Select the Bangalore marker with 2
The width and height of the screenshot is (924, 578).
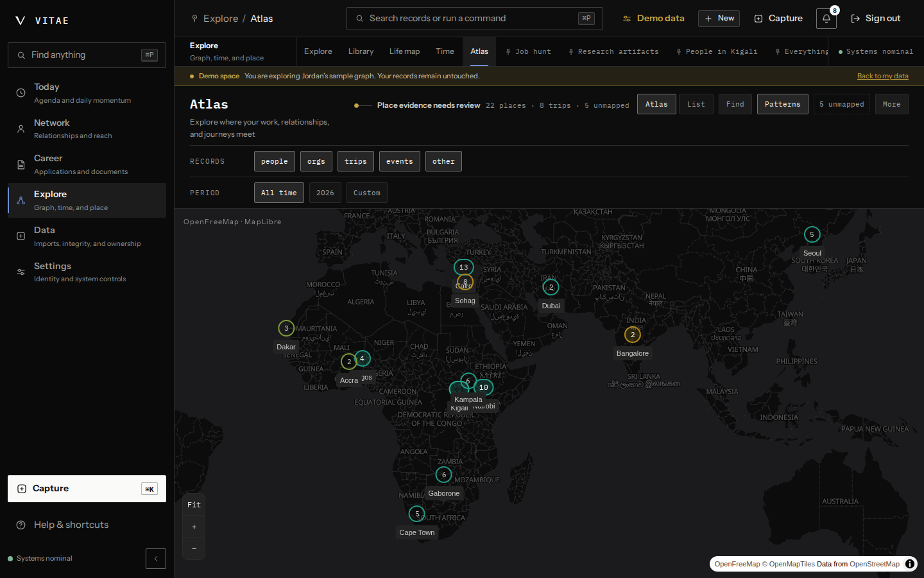(x=633, y=335)
